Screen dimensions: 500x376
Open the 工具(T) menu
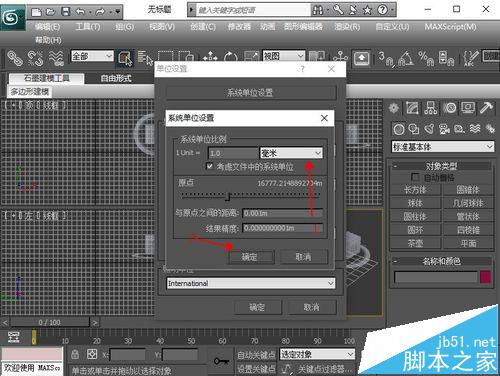click(x=88, y=27)
